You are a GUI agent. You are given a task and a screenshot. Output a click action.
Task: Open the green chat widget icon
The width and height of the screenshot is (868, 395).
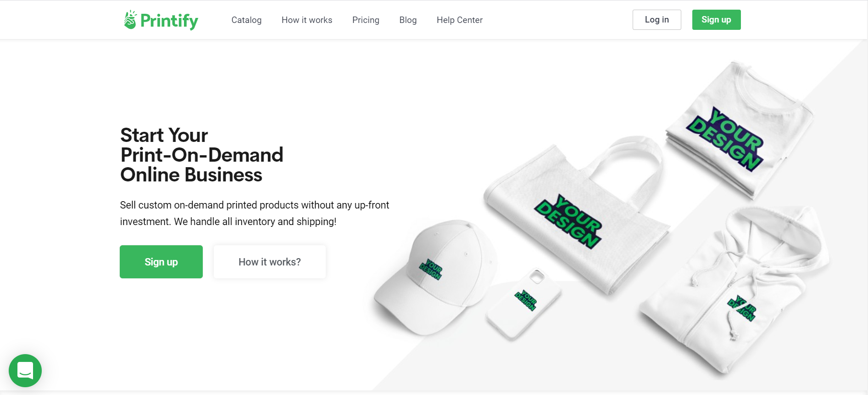tap(25, 370)
